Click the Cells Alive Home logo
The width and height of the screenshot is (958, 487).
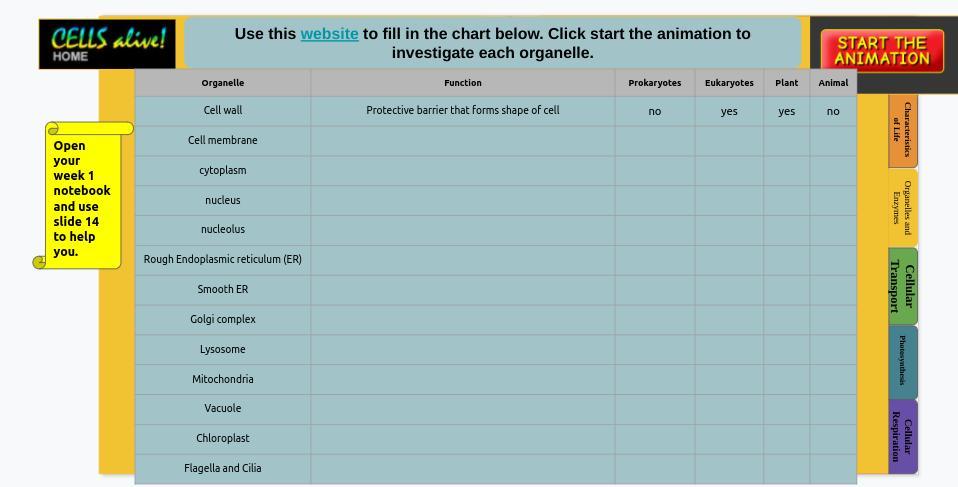[x=107, y=44]
